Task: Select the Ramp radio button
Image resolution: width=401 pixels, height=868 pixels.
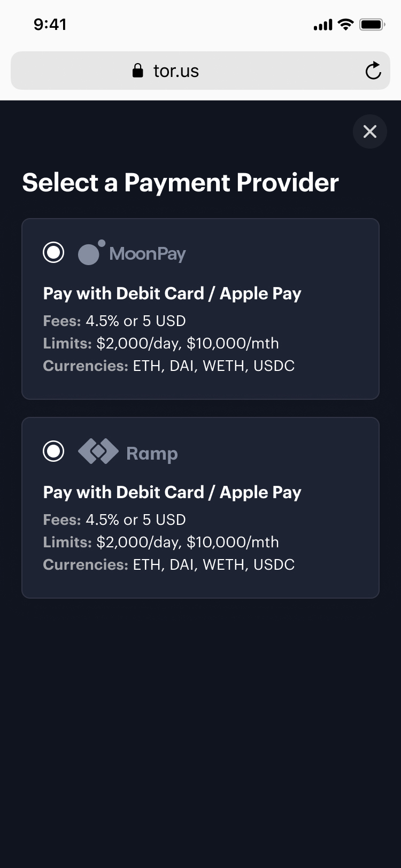Action: pyautogui.click(x=53, y=451)
